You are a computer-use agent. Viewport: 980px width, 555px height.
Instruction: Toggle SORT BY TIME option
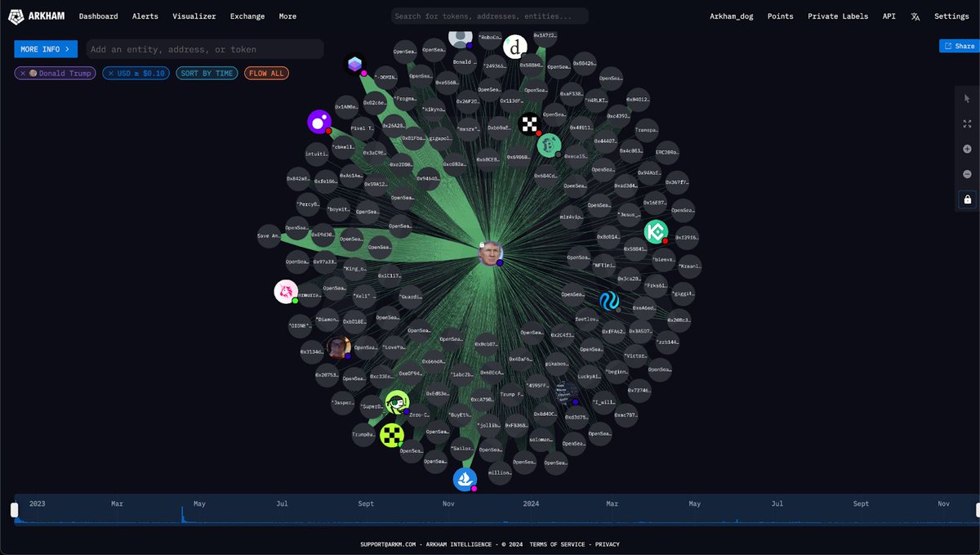(207, 74)
